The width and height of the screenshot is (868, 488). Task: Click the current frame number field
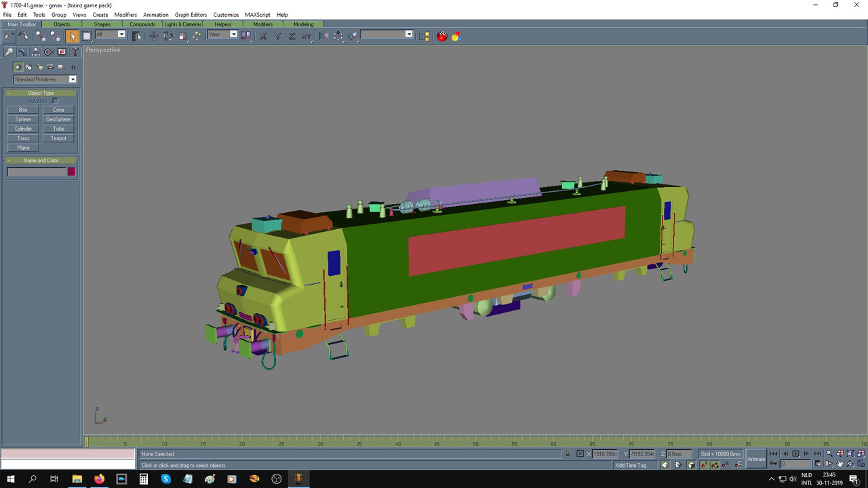[x=795, y=464]
